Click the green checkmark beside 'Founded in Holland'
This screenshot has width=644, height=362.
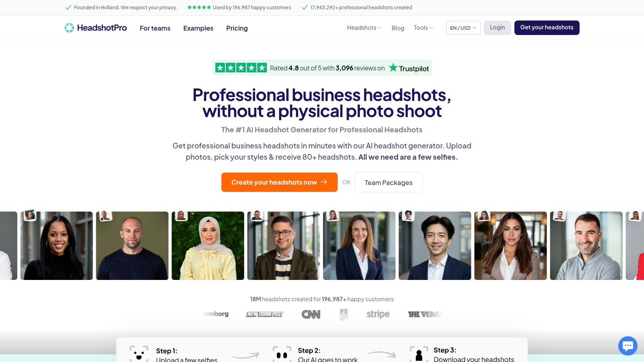(x=68, y=7)
